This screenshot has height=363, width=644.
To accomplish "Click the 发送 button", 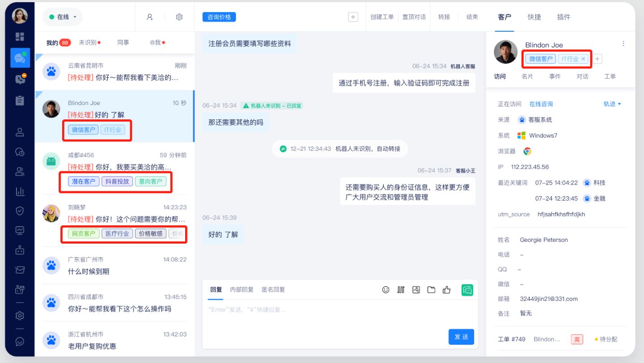I will [461, 337].
